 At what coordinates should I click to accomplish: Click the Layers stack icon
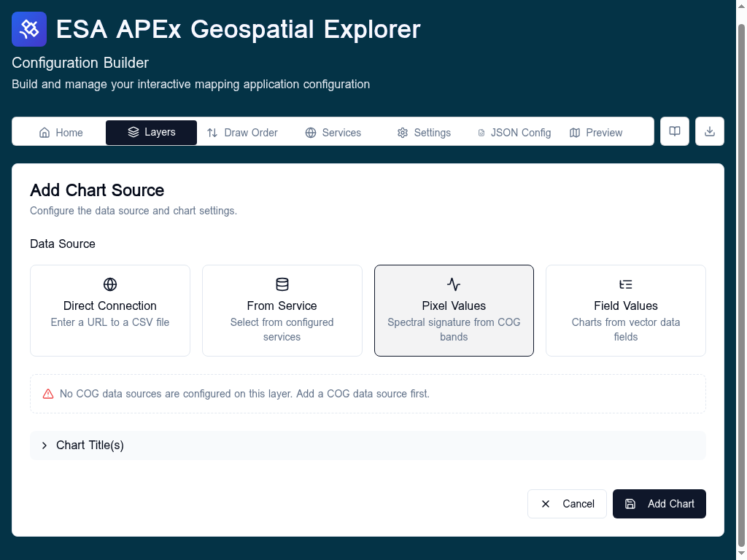pyautogui.click(x=133, y=132)
